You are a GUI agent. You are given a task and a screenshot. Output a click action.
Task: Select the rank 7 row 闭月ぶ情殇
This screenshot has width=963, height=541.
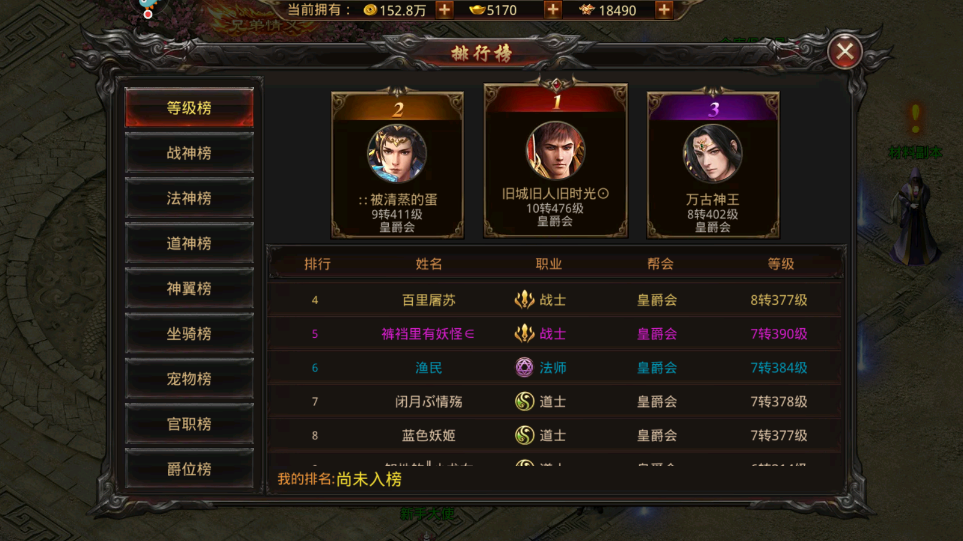(555, 401)
